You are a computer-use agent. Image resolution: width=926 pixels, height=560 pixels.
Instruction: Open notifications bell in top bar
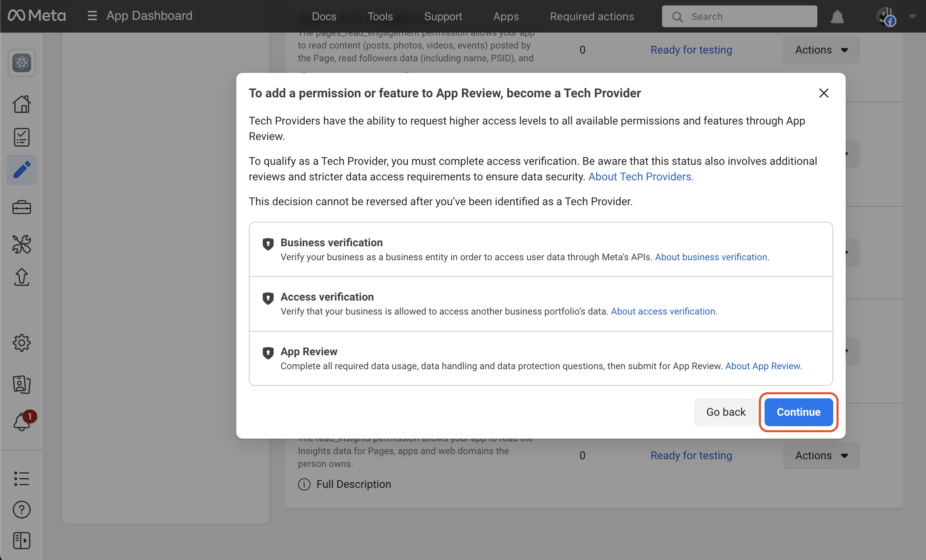837,17
